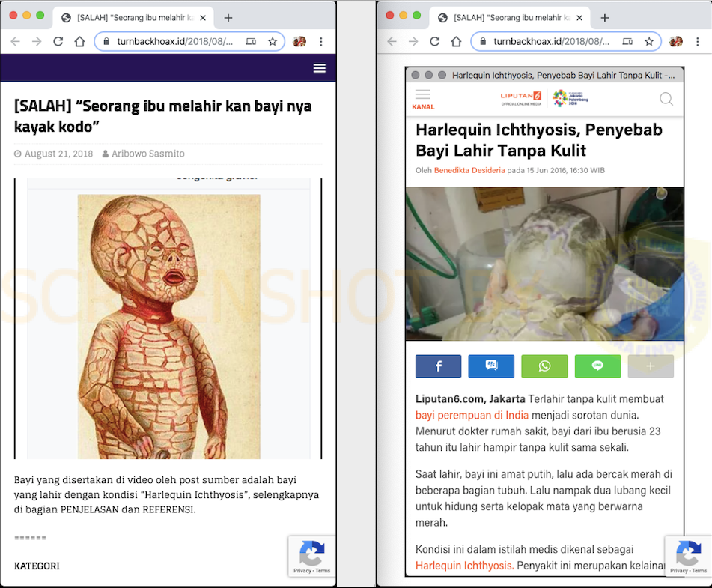The image size is (712, 588).
Task: Click the lock icon in left address bar
Action: [107, 42]
